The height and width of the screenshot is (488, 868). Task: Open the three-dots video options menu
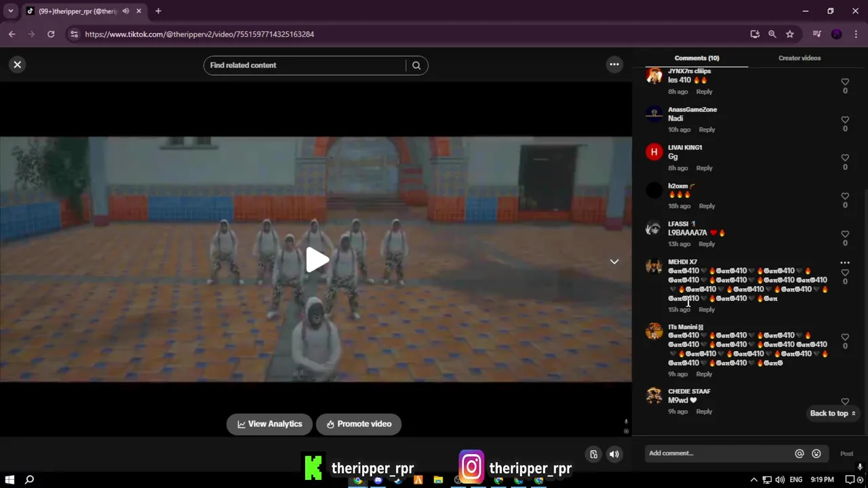coord(614,64)
